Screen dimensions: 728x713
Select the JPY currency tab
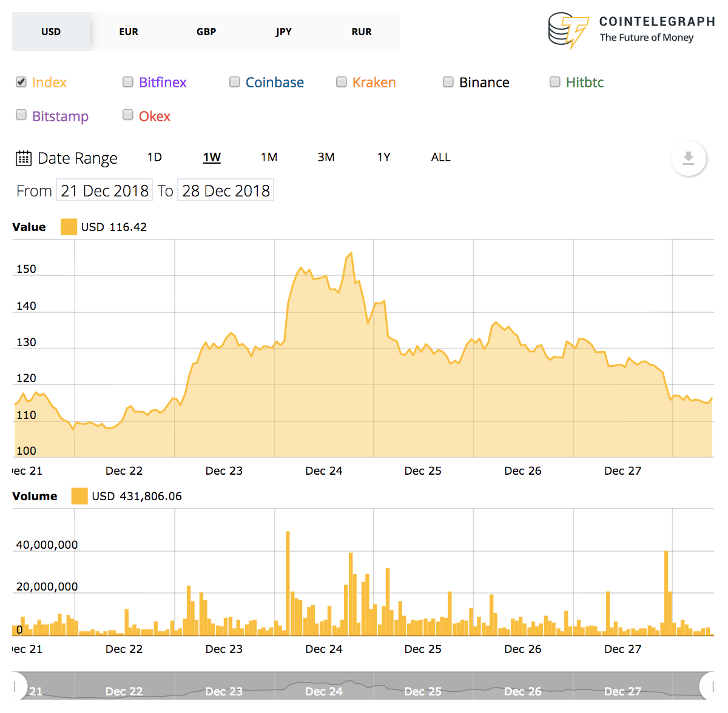(x=283, y=32)
